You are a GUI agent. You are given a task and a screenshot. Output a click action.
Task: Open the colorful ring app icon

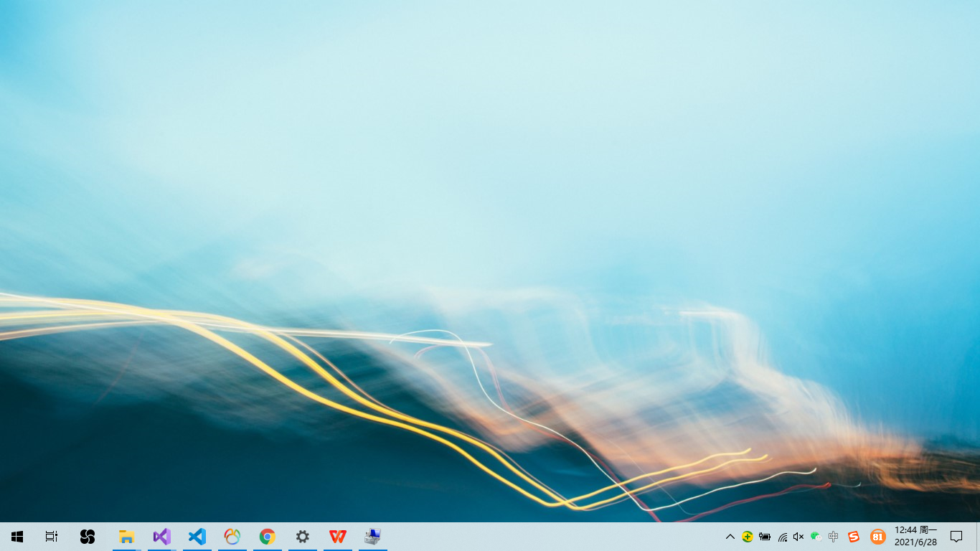tap(232, 537)
